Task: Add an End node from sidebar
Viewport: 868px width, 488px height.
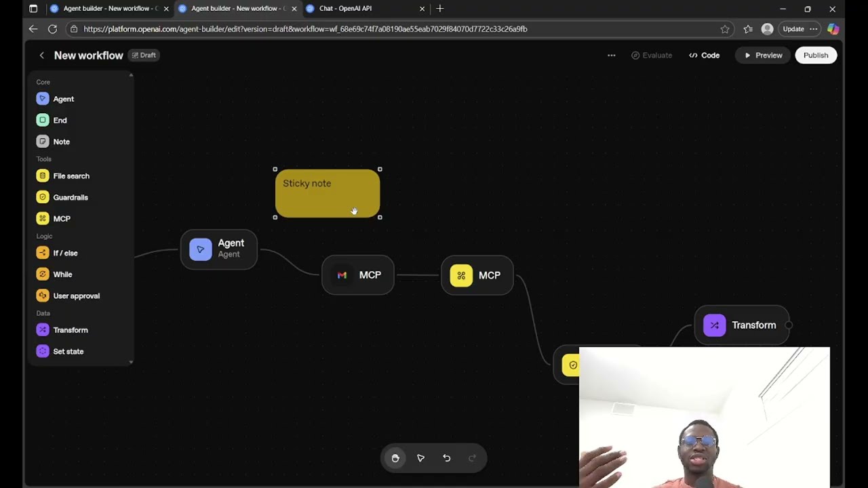Action: coord(60,120)
